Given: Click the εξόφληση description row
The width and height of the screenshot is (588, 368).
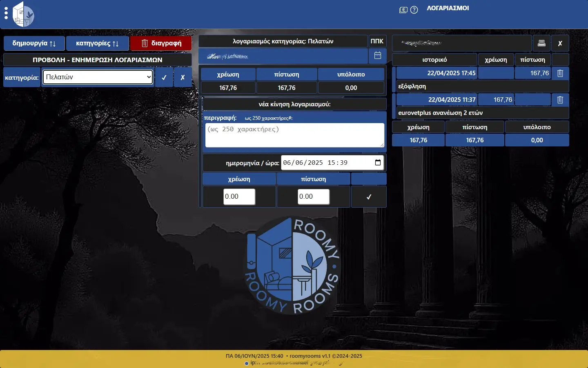Looking at the screenshot, I should [483, 87].
